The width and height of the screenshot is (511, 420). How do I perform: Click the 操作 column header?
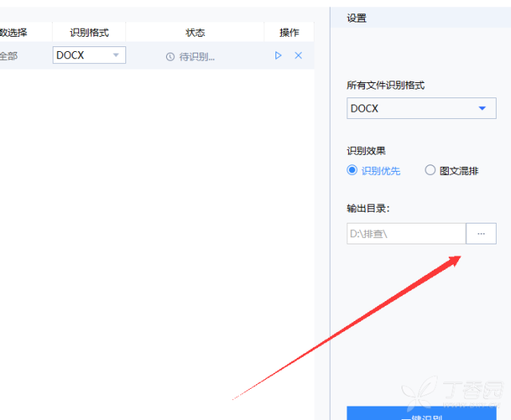tap(289, 32)
